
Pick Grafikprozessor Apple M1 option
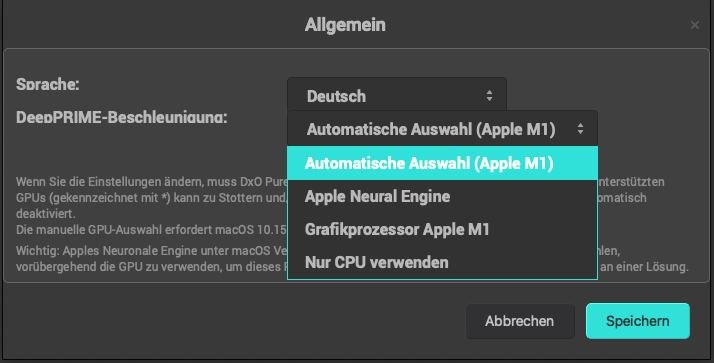pyautogui.click(x=442, y=229)
